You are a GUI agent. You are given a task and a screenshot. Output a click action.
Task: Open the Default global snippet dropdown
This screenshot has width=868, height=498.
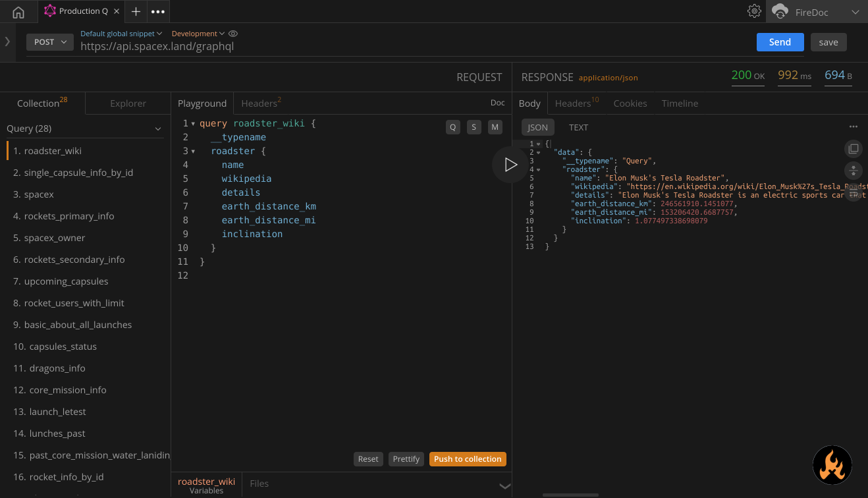point(121,34)
